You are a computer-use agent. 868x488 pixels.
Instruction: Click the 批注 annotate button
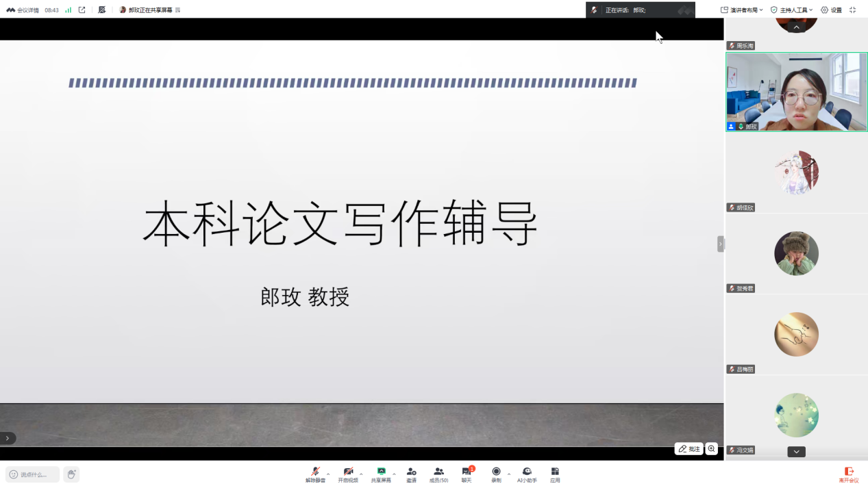[x=689, y=449]
